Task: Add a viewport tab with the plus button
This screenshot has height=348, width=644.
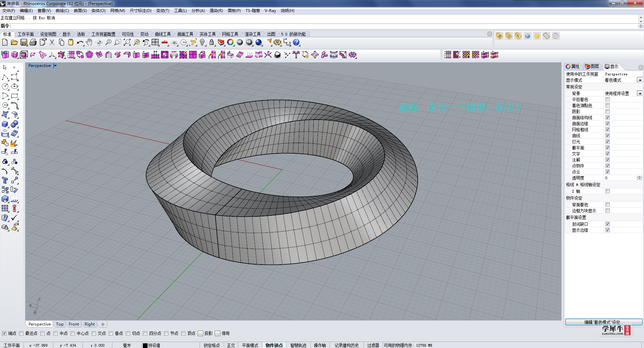Action: point(103,324)
